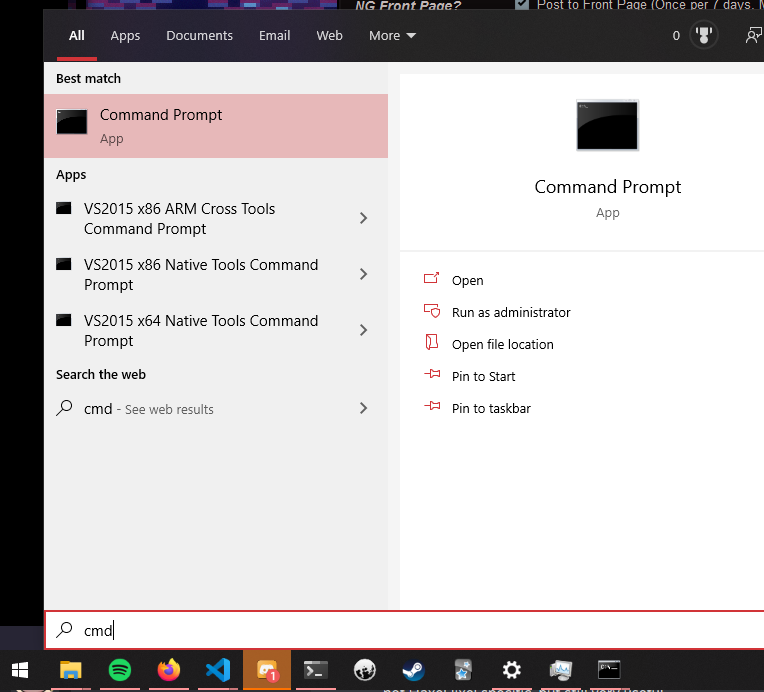Expand the cmd web results arrow
This screenshot has width=764, height=692.
(363, 408)
